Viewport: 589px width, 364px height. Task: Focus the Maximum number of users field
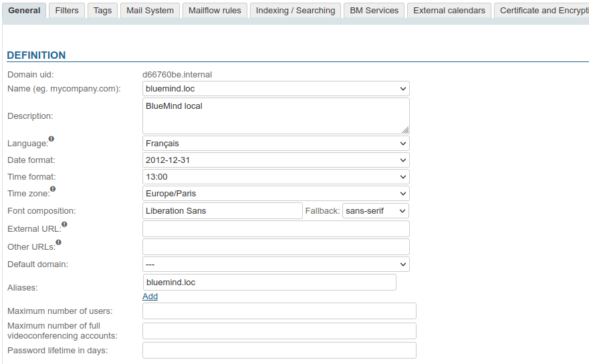(x=279, y=311)
